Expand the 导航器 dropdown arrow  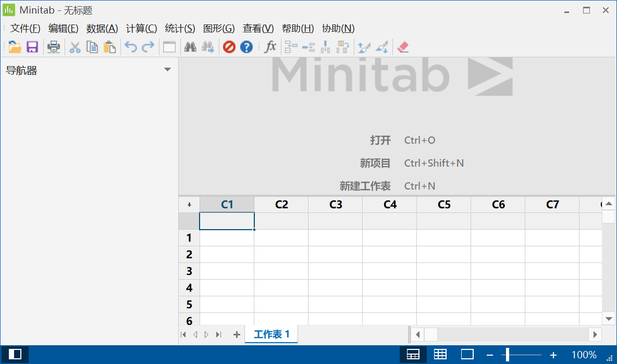click(x=167, y=70)
